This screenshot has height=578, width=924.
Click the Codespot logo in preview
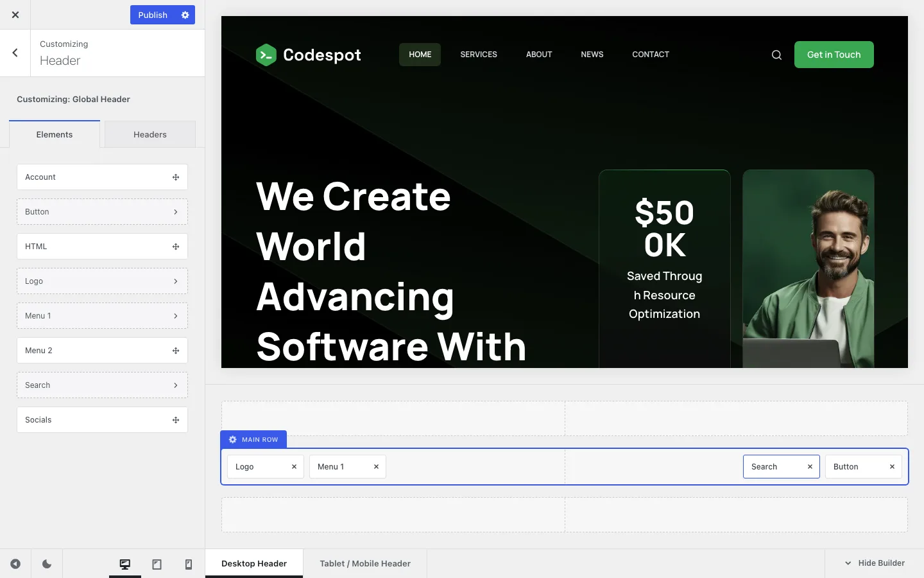tap(309, 55)
